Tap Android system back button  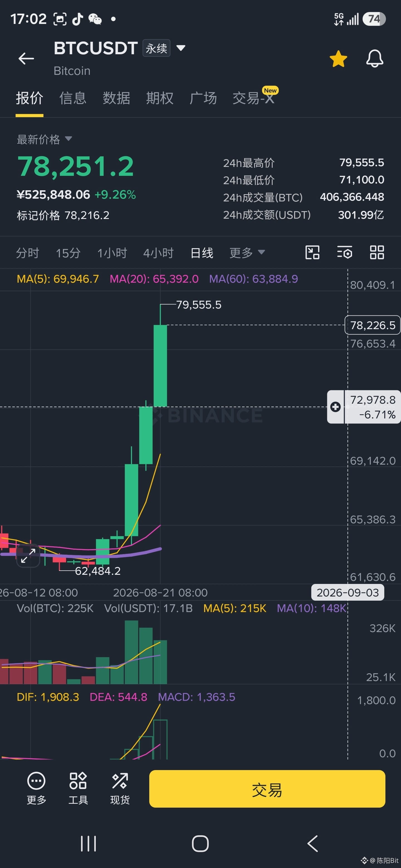click(x=313, y=844)
